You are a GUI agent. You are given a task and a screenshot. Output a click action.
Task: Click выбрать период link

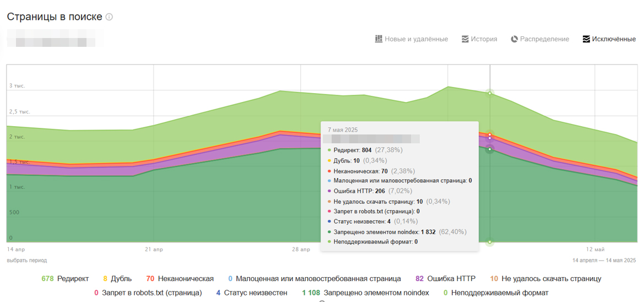pos(27,260)
